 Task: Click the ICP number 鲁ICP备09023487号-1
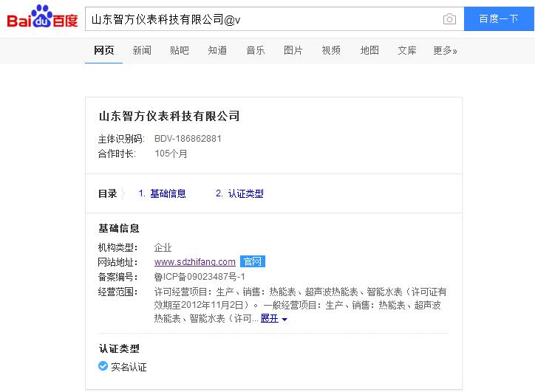(200, 276)
